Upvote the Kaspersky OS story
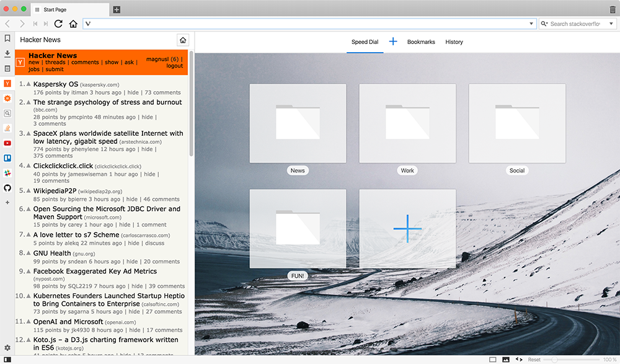This screenshot has height=364, width=620. pyautogui.click(x=29, y=84)
